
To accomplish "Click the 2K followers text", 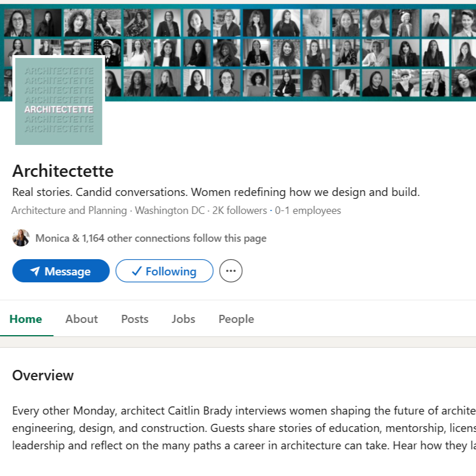I will [239, 210].
